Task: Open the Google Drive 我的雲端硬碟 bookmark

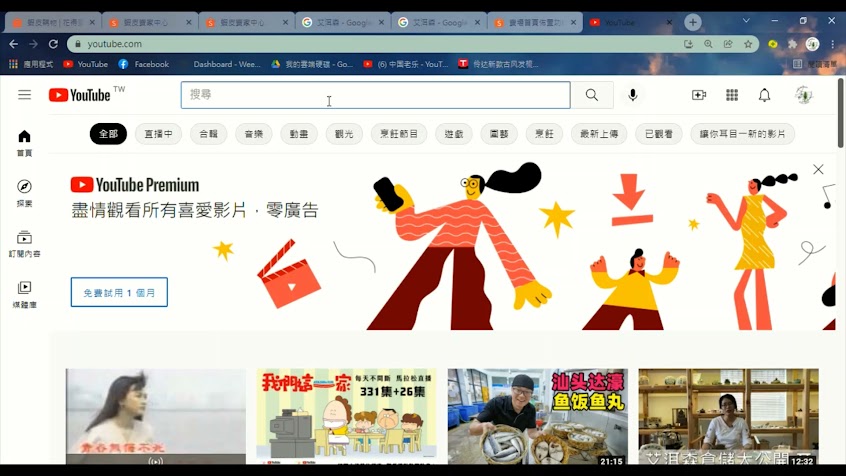Action: click(312, 64)
